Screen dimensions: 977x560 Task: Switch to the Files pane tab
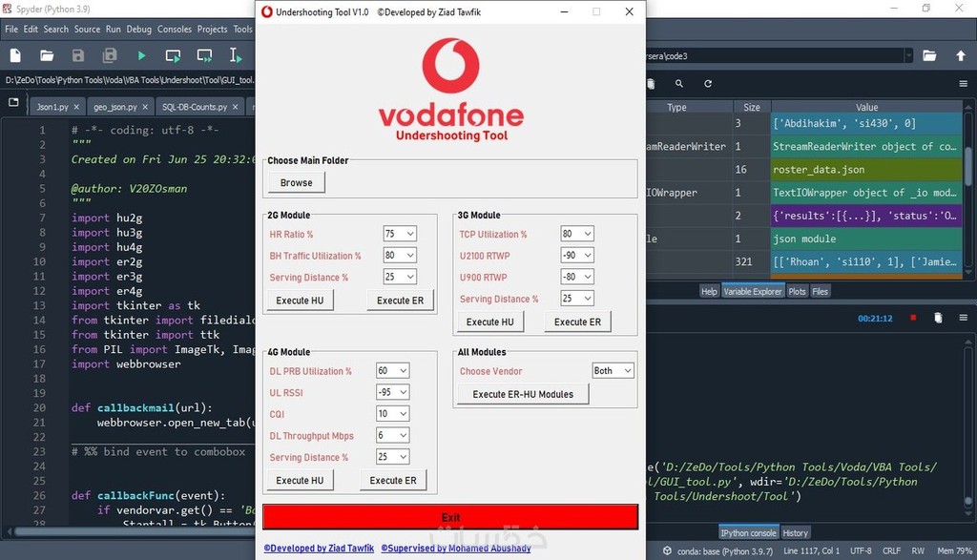point(820,292)
